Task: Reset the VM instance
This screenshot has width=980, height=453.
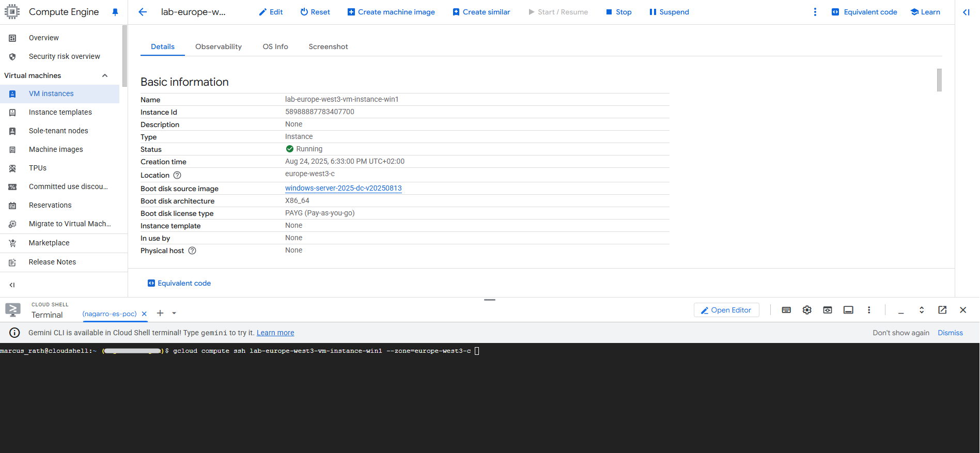Action: [x=315, y=12]
